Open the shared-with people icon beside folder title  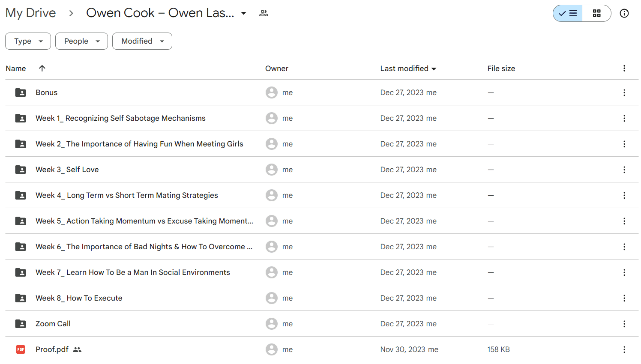pos(264,13)
